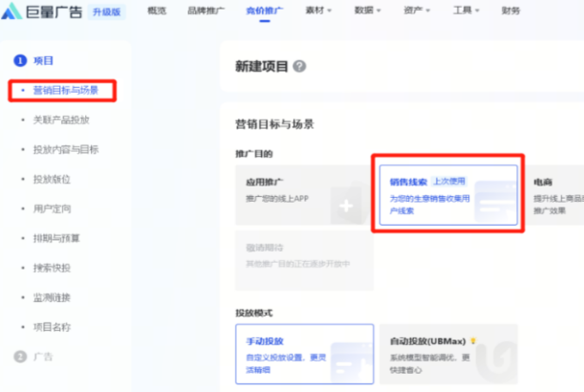Go to 营销目标与场景 in sidebar

coord(65,91)
